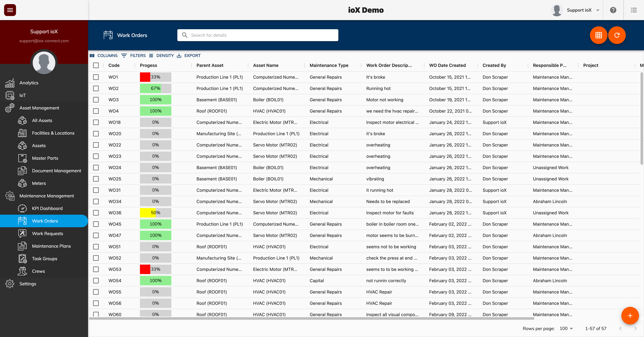Go to previous page arrow

pyautogui.click(x=620, y=329)
